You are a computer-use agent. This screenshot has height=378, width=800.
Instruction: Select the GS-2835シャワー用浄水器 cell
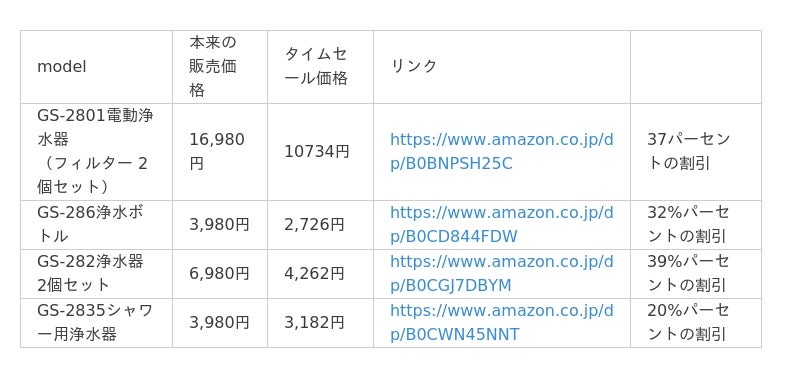(x=96, y=323)
